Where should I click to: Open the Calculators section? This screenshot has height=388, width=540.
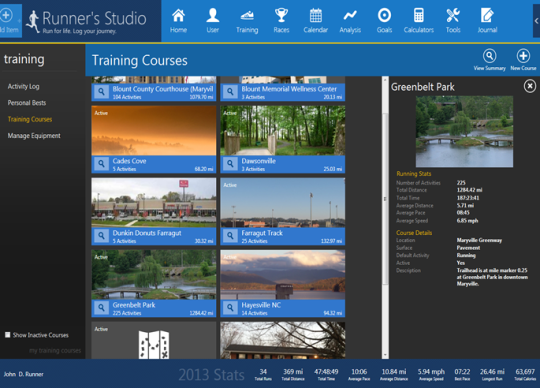418,21
